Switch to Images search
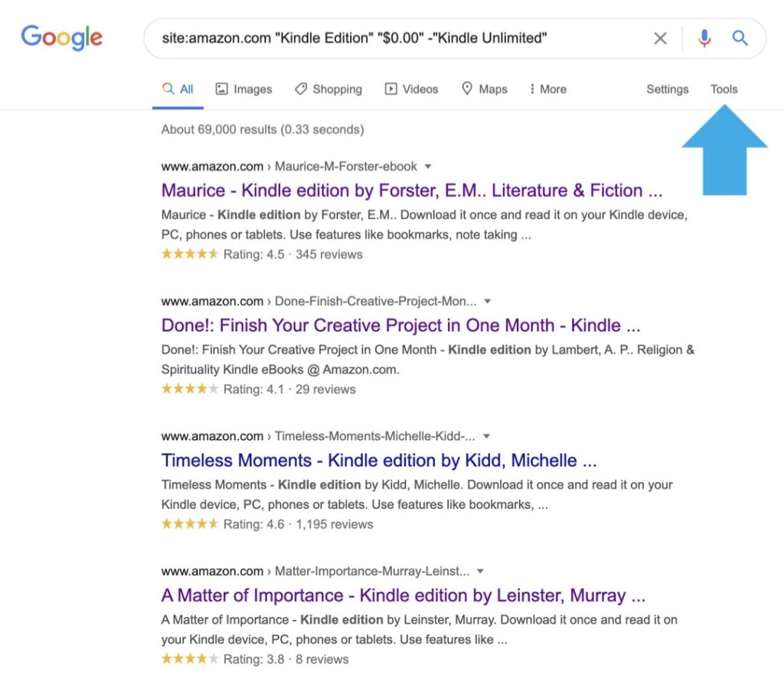 pos(243,89)
